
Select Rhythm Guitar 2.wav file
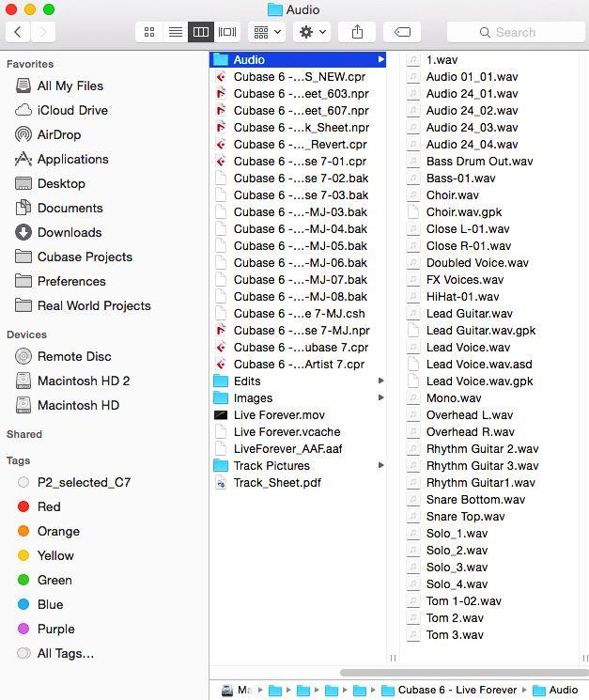point(490,449)
